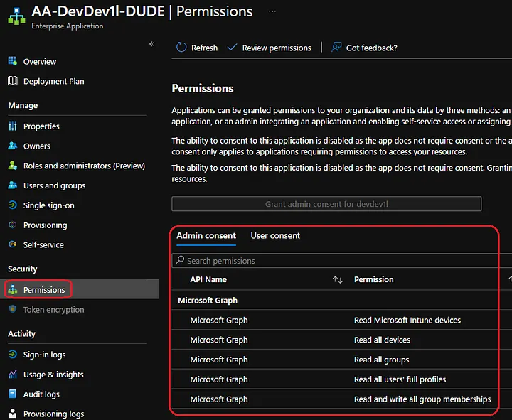Screen dimensions: 512x420
Task: Go to Users and groups
Action: pyautogui.click(x=54, y=185)
